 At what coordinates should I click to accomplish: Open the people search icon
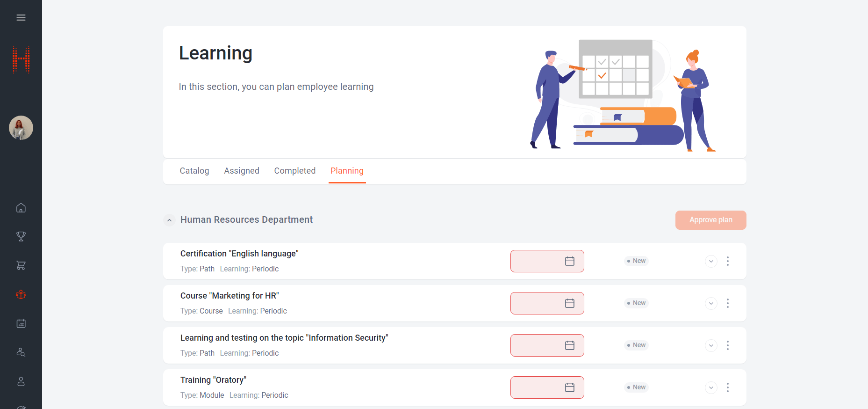(x=21, y=352)
